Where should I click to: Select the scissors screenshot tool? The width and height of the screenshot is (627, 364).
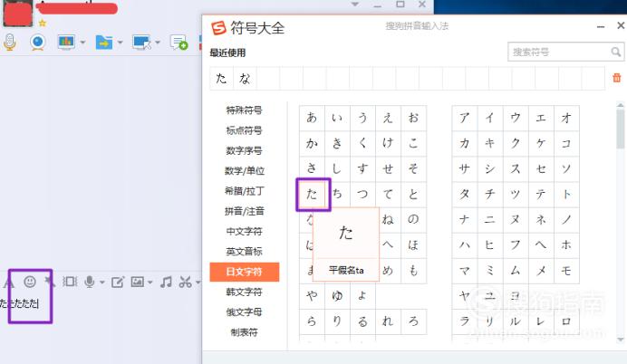click(x=186, y=282)
